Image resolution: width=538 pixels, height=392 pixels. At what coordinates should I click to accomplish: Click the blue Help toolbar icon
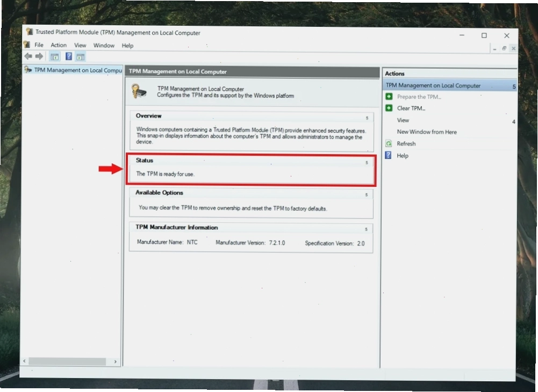(69, 56)
